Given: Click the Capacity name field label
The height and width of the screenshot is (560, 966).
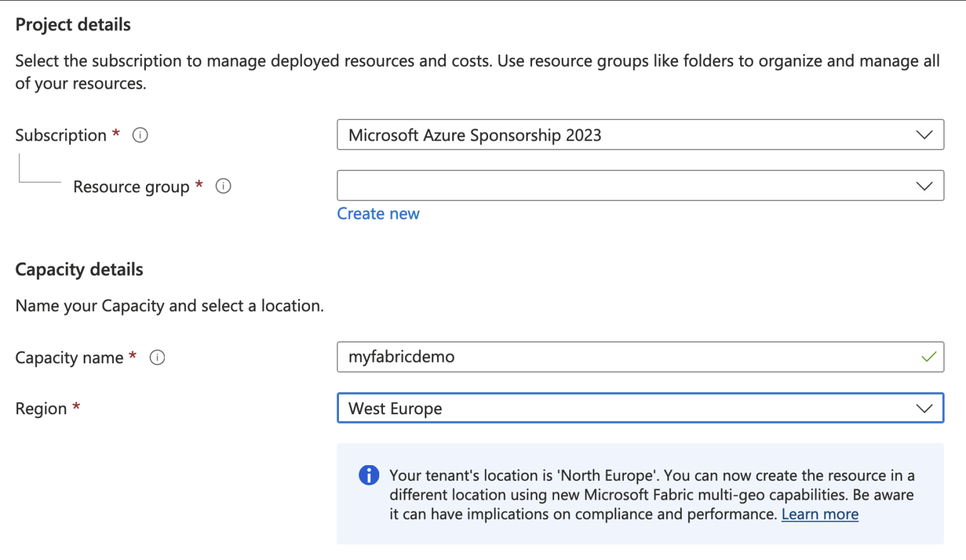Looking at the screenshot, I should [x=69, y=358].
